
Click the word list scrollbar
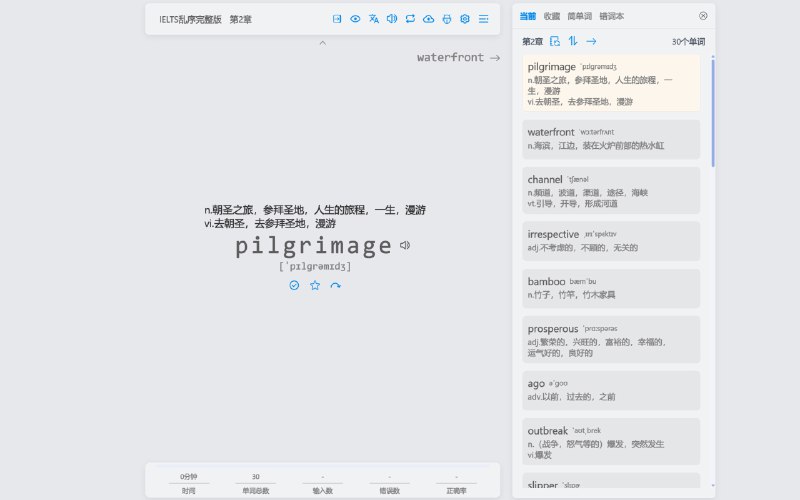pyautogui.click(x=713, y=112)
